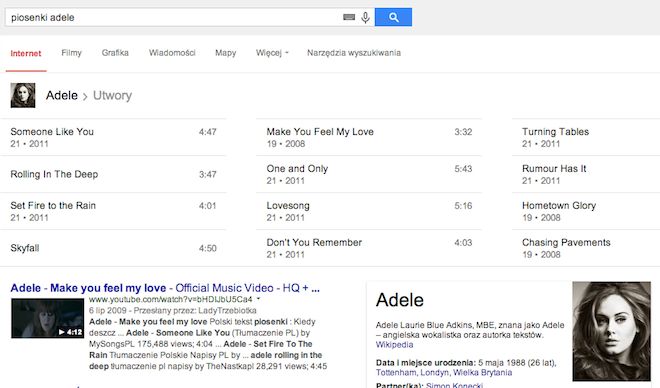Open the on-screen keyboard icon
The width and height of the screenshot is (660, 388).
pyautogui.click(x=349, y=17)
